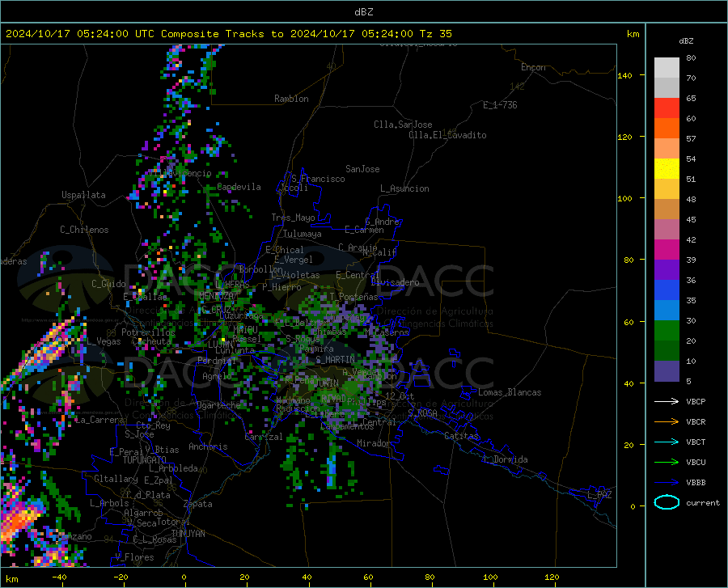Select the royal blue 35-36 dBZ swatch
728x588 pixels.
tap(667, 290)
